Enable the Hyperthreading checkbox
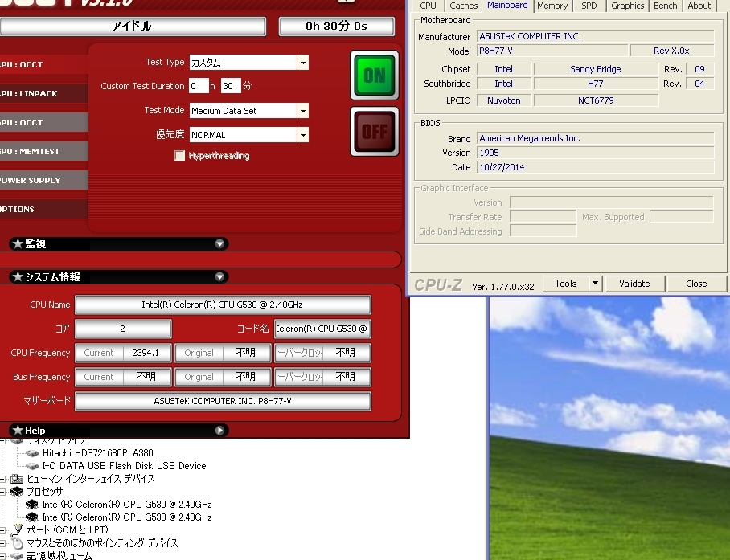This screenshot has width=730, height=560. 180,156
